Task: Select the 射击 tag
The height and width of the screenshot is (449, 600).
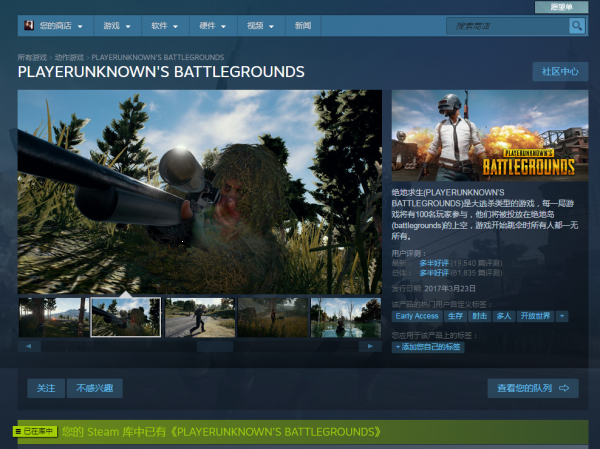Action: tap(479, 316)
